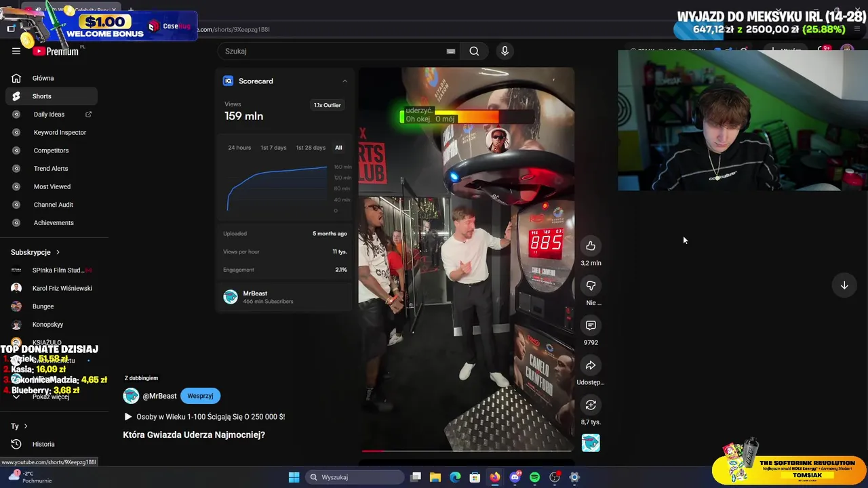Go to Główna home page
This screenshot has height=488, width=868.
tap(52, 78)
